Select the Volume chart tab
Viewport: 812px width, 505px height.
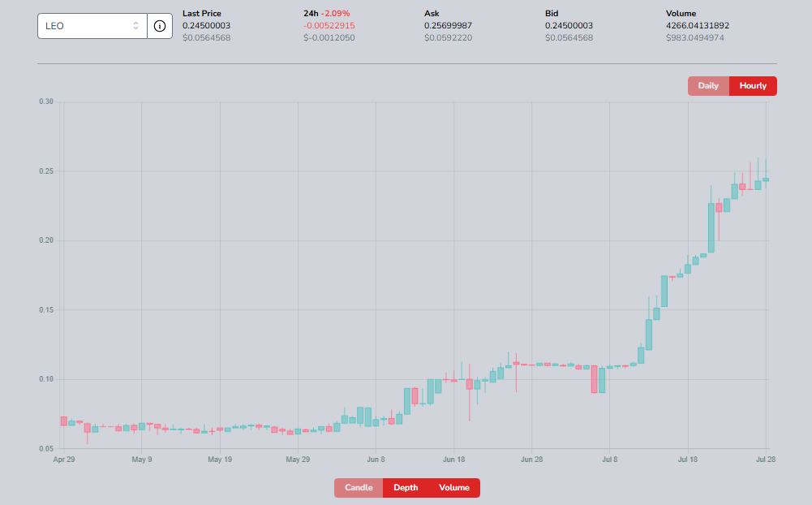pos(454,487)
